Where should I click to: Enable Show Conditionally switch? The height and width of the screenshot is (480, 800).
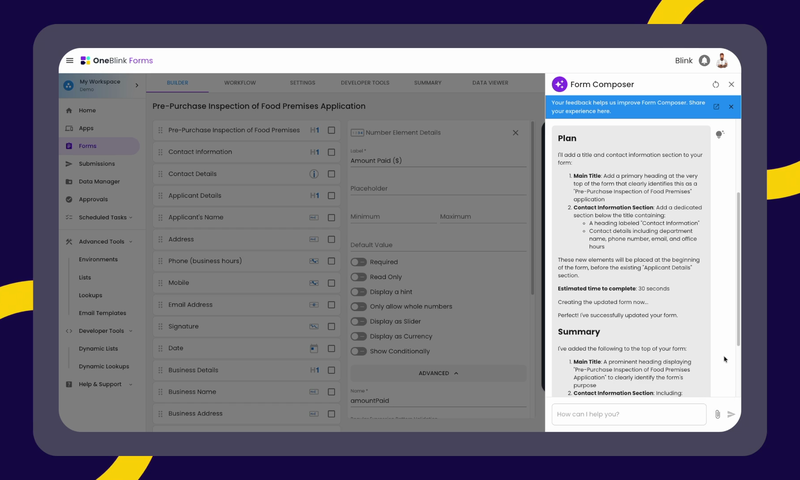[x=359, y=351]
